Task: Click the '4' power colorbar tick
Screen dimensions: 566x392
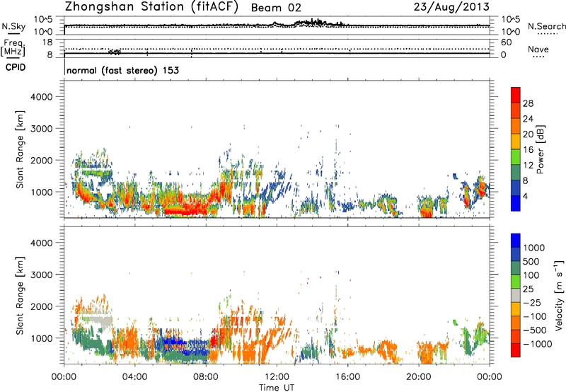Action: (525, 196)
